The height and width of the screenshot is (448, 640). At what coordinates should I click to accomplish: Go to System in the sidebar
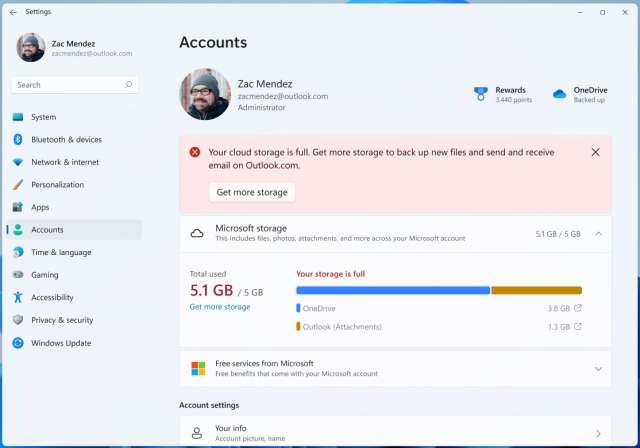44,117
